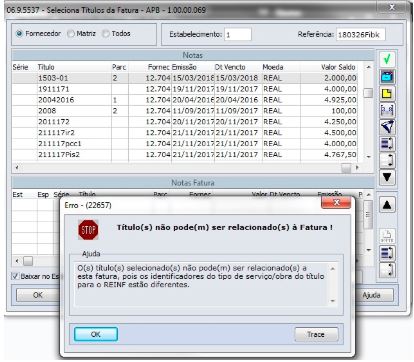Screen dimensions: 414x362
Task: Click the lower select-all lines icon
Action: pyautogui.click(x=387, y=253)
